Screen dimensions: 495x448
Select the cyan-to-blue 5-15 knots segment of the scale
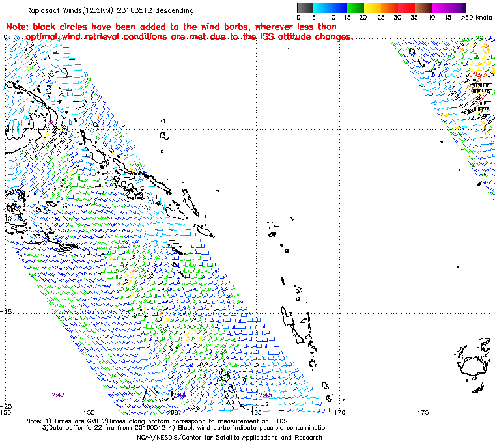tap(330, 8)
